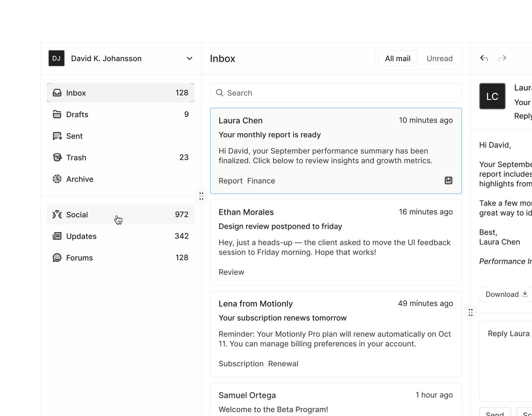Click the Sent message icon
Image resolution: width=532 pixels, height=416 pixels.
point(57,136)
